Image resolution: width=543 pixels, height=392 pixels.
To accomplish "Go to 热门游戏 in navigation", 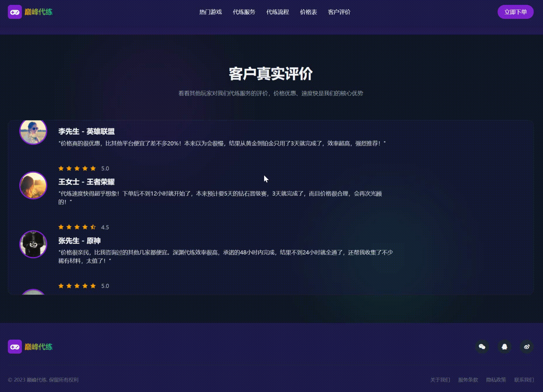I will pyautogui.click(x=210, y=12).
